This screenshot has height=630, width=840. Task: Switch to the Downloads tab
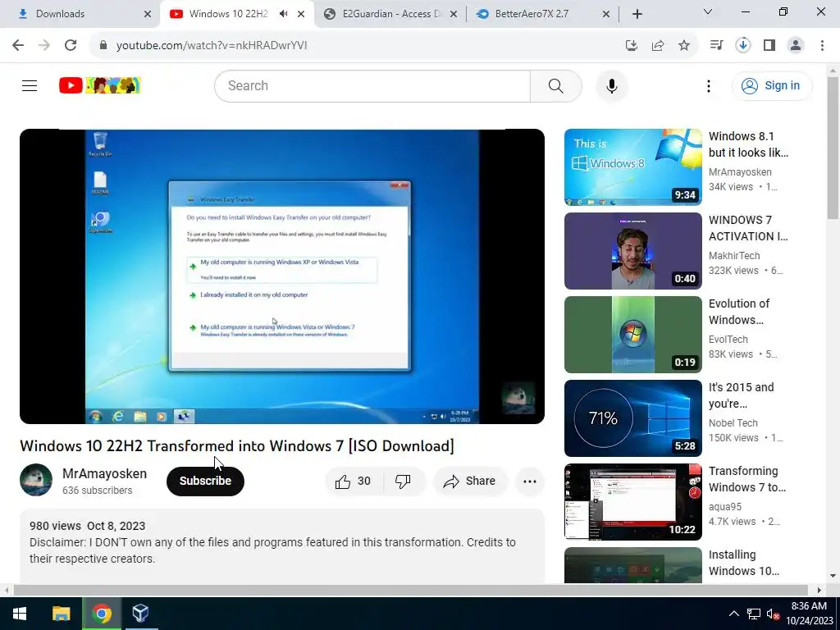(x=80, y=14)
